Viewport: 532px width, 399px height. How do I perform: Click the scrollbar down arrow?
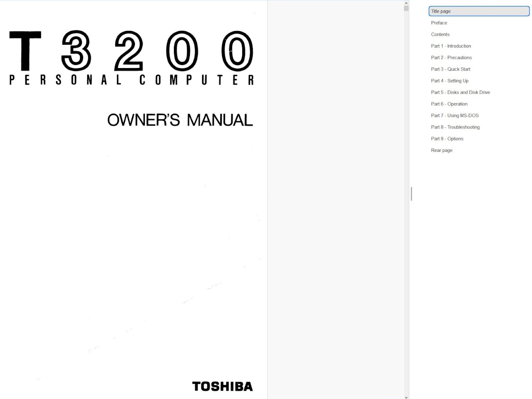(406, 397)
